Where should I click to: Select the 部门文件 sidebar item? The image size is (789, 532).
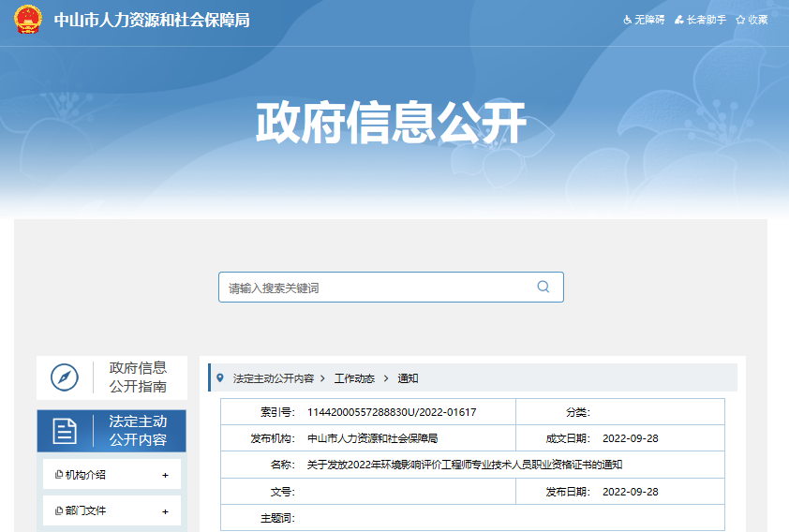pos(85,511)
